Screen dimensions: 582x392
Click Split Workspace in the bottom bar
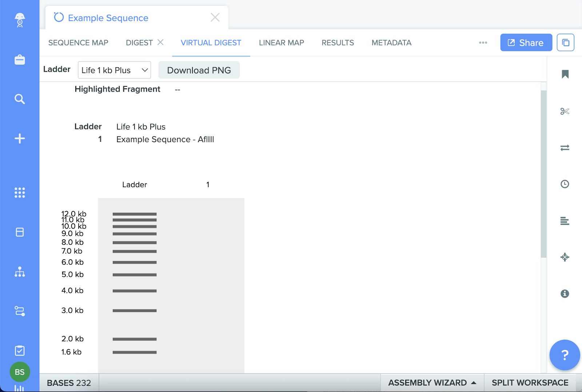coord(530,383)
